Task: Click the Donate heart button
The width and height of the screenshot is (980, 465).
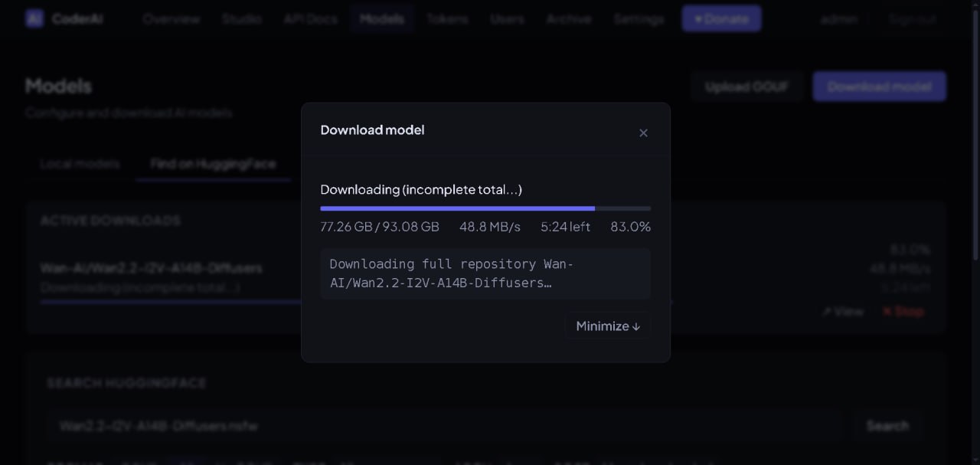Action: click(721, 18)
